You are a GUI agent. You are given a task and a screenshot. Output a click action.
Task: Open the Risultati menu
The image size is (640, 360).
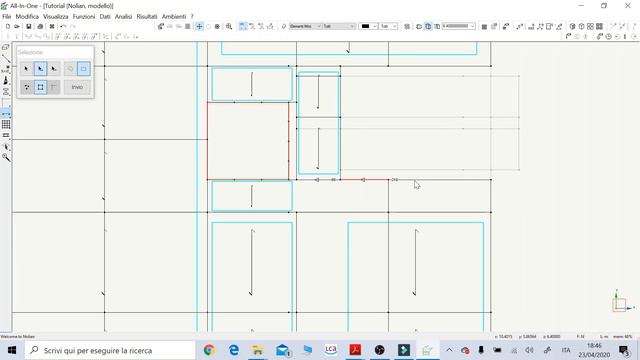(147, 16)
